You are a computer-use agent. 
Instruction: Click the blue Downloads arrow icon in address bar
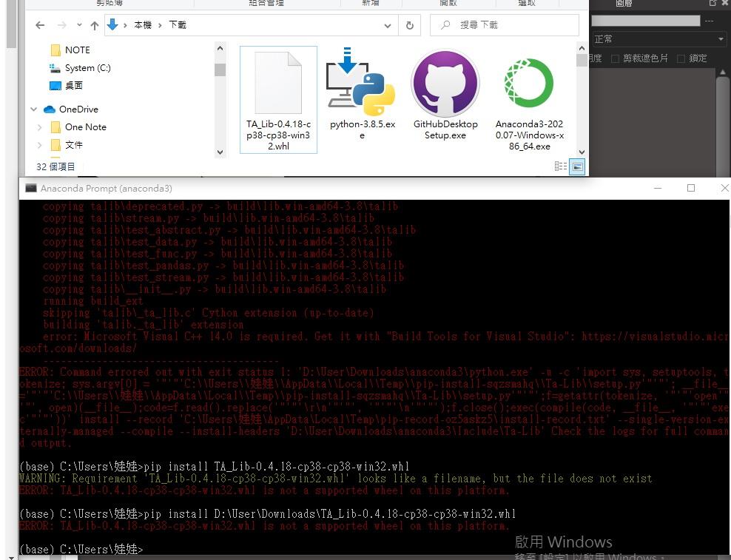pyautogui.click(x=112, y=24)
